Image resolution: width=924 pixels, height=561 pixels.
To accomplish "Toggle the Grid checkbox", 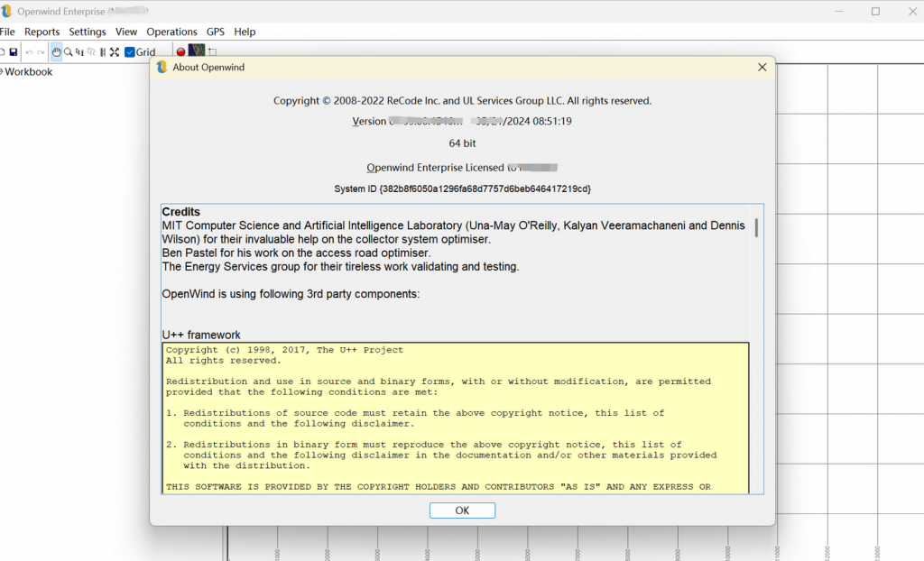I will [130, 52].
